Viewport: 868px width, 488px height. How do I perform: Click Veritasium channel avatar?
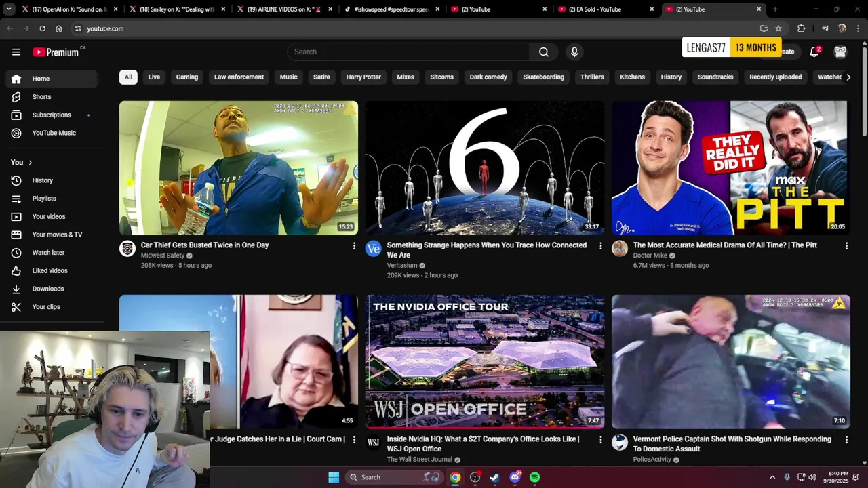[374, 249]
